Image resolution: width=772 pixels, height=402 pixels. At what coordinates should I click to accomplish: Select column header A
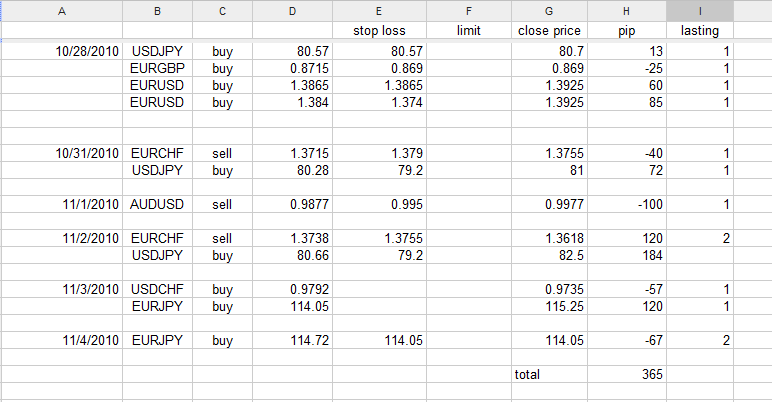62,11
